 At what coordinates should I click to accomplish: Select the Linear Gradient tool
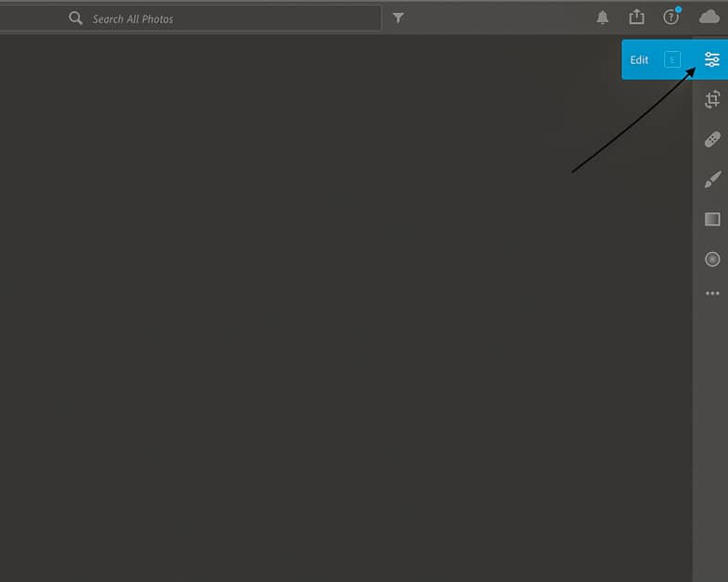pyautogui.click(x=712, y=219)
